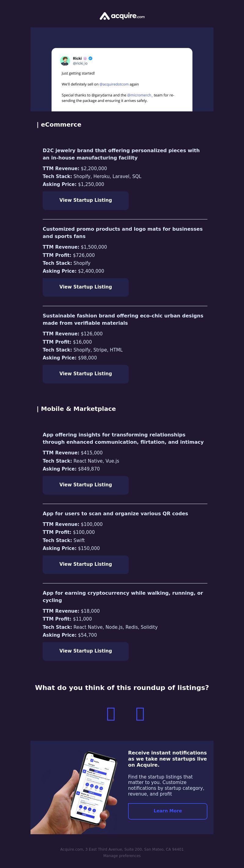The height and width of the screenshot is (868, 244).
Task: Click the @ricki_io handle
Action: pos(80,63)
